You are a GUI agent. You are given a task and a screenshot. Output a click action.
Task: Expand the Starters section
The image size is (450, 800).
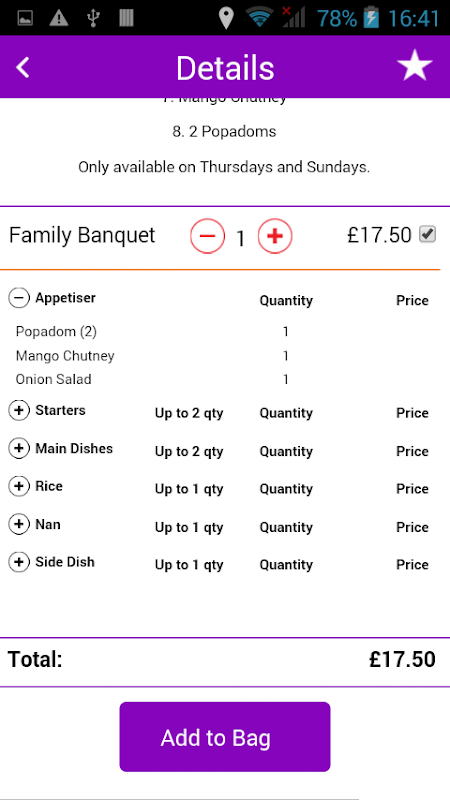click(19, 411)
